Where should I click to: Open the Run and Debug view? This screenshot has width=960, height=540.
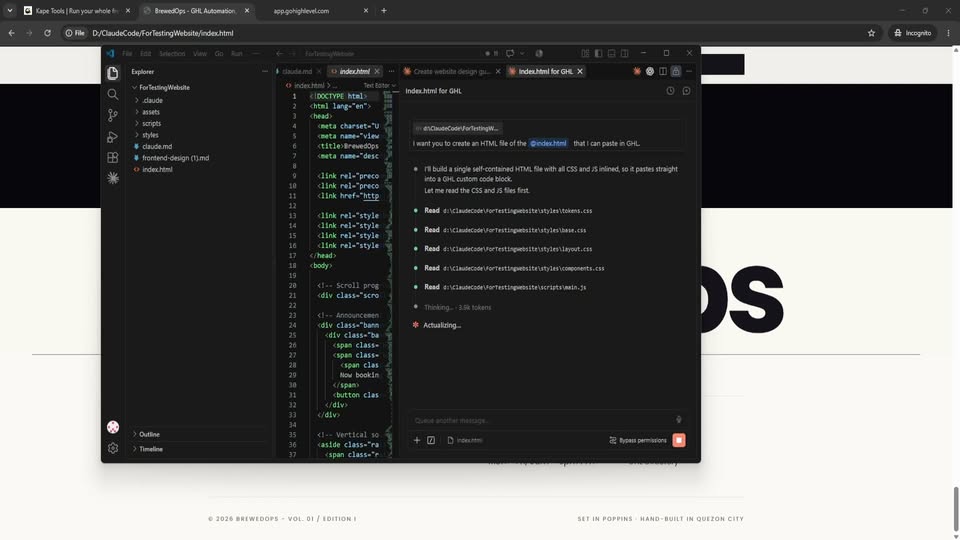click(113, 137)
